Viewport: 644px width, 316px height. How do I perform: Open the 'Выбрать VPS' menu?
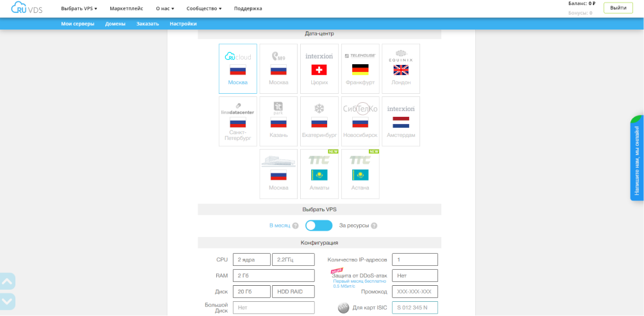tap(79, 8)
